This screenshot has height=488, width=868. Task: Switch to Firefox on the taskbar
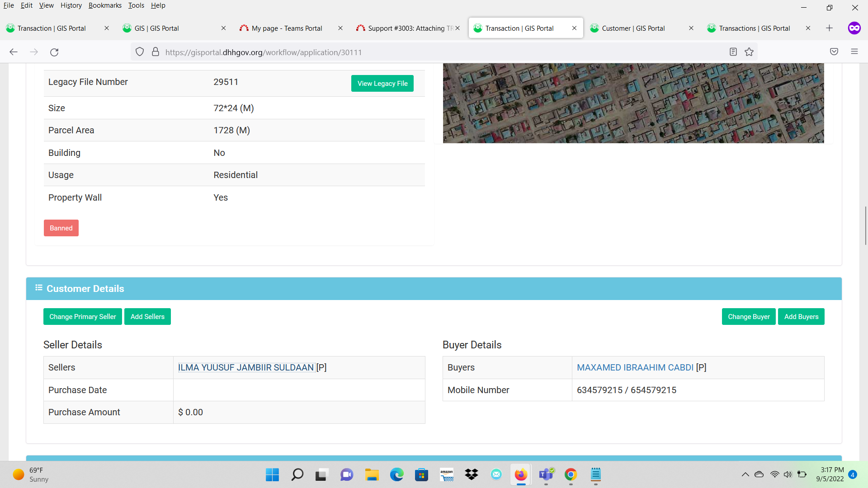tap(521, 474)
